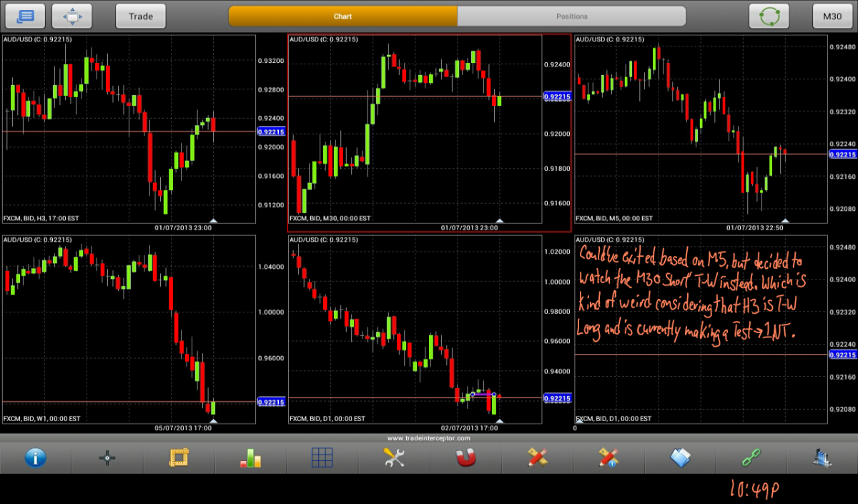Open the blue info icon

35,458
